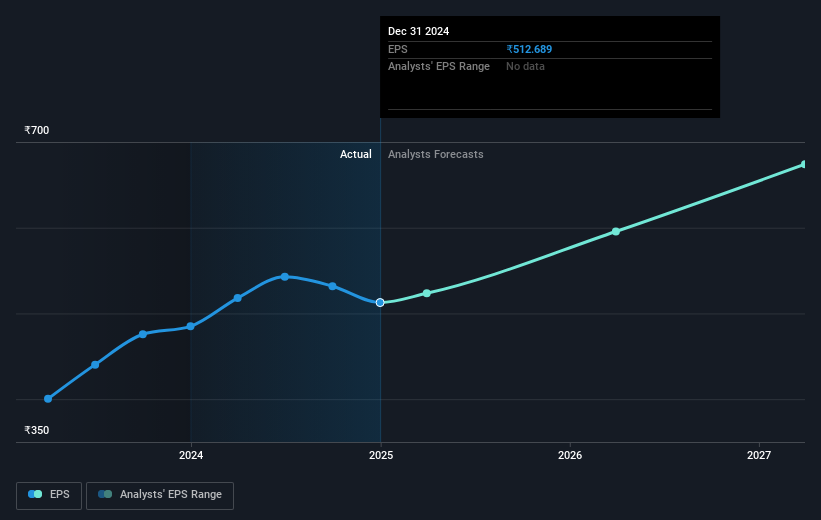The height and width of the screenshot is (520, 821).
Task: Click 'Dec 31 2024' tooltip heading
Action: point(418,31)
